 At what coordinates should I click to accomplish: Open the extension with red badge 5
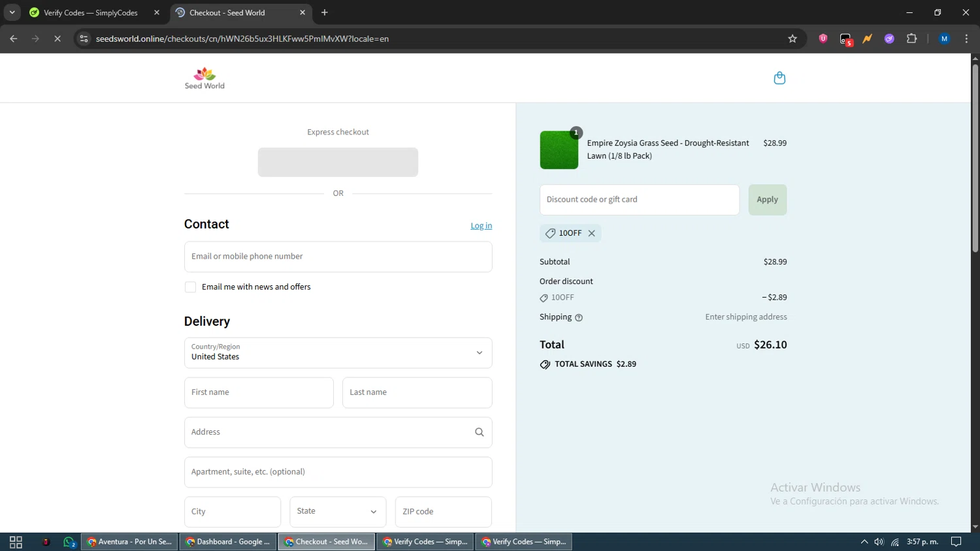click(845, 39)
